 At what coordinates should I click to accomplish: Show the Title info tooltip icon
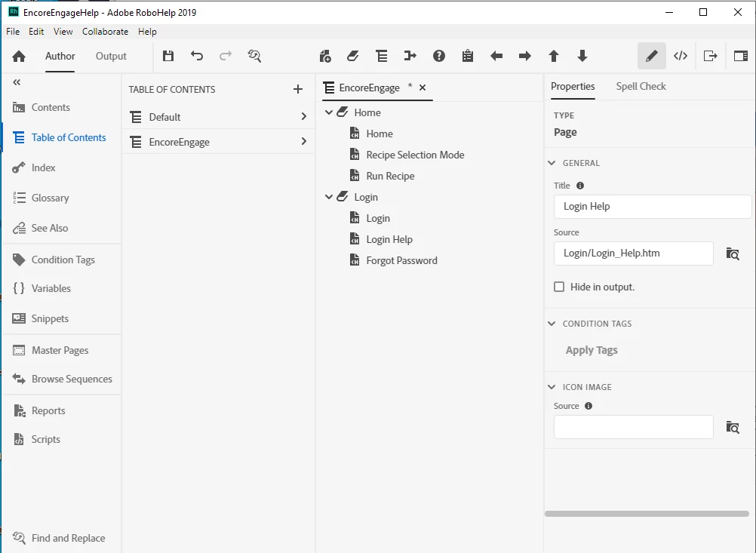click(580, 185)
